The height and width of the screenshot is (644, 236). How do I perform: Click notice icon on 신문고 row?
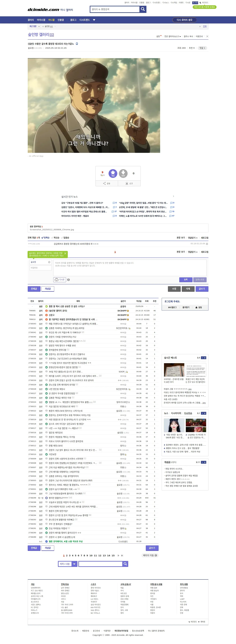[46, 315]
